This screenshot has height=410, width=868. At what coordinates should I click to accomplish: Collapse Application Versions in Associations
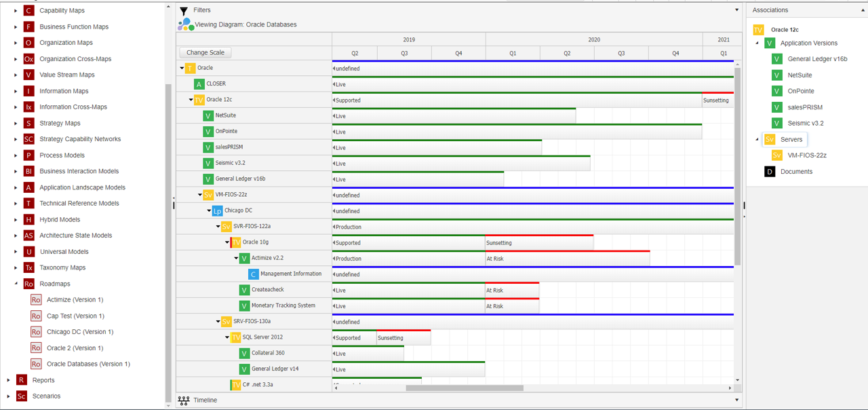[x=757, y=43]
